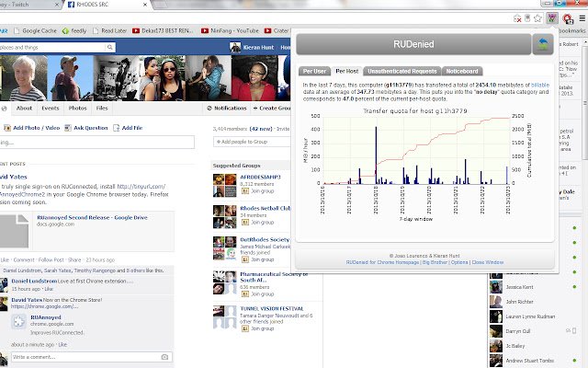
Task: Open the group Files tab
Action: pos(102,109)
